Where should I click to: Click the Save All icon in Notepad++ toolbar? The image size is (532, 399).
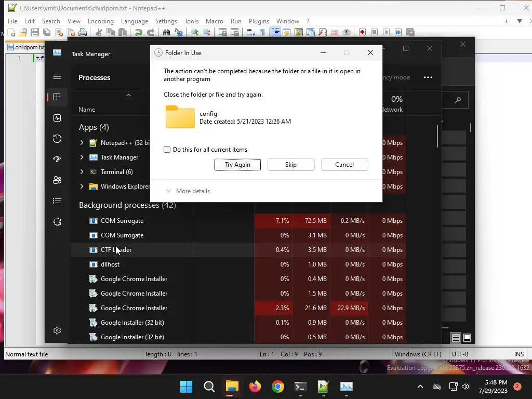point(46,32)
